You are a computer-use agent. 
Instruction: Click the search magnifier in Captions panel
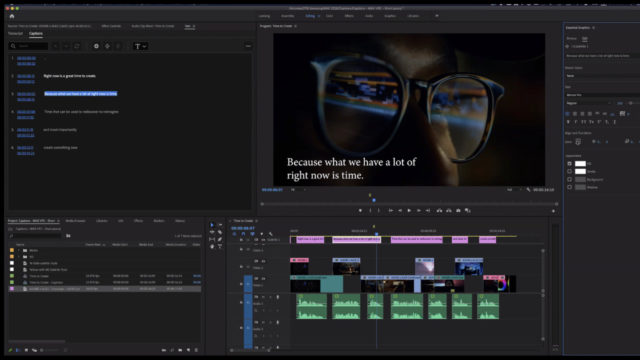click(x=13, y=46)
